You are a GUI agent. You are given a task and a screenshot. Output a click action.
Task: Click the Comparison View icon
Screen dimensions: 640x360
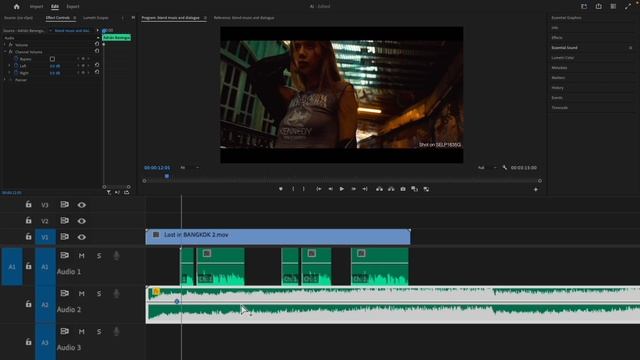(x=414, y=189)
